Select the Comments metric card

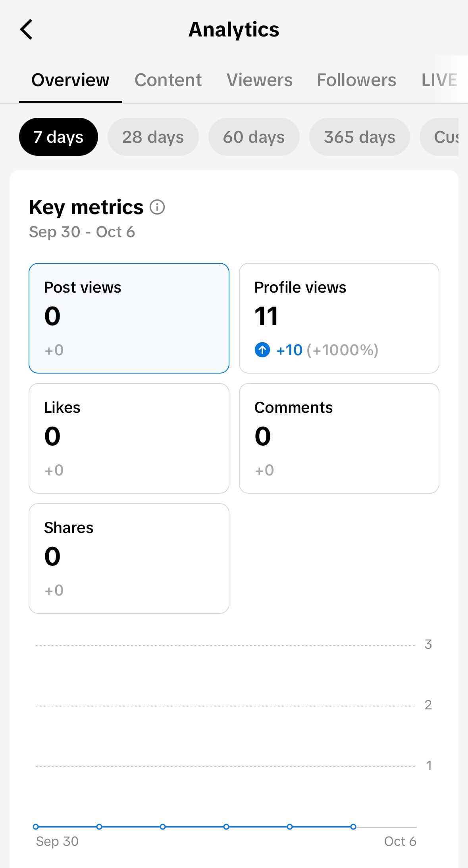click(x=339, y=437)
